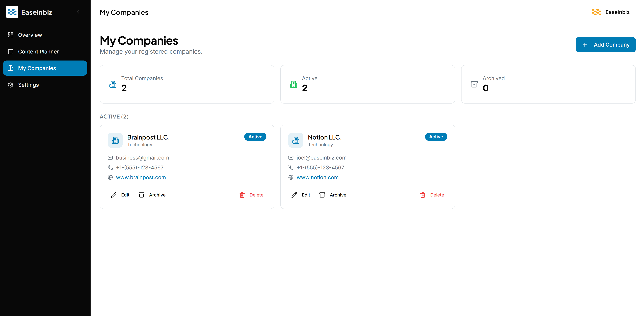This screenshot has width=644, height=316.
Task: Click the Active badge on Brainpost LLC
Action: (x=255, y=137)
